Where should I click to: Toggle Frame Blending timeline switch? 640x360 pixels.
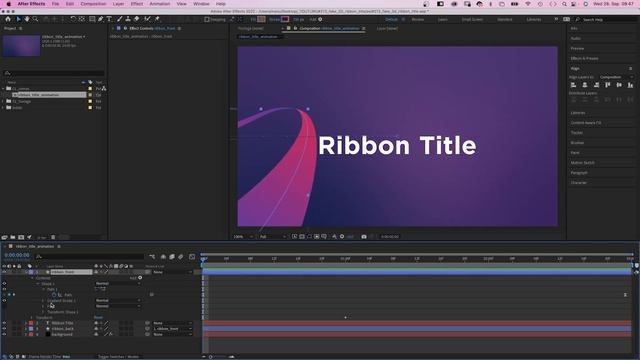tap(172, 257)
